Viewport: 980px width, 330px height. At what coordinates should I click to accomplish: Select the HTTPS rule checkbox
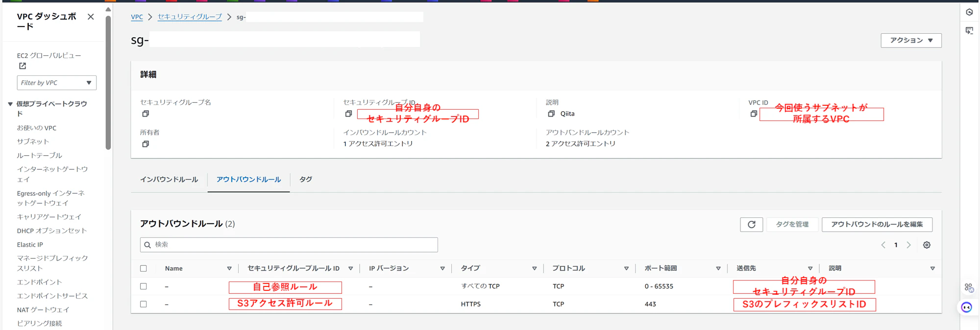click(x=144, y=304)
